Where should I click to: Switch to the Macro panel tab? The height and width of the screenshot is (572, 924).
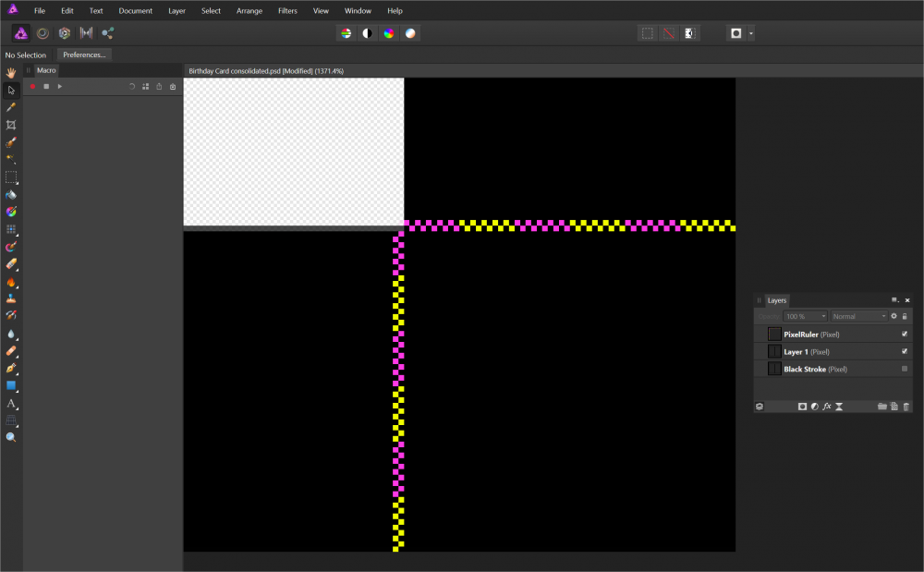click(x=46, y=70)
